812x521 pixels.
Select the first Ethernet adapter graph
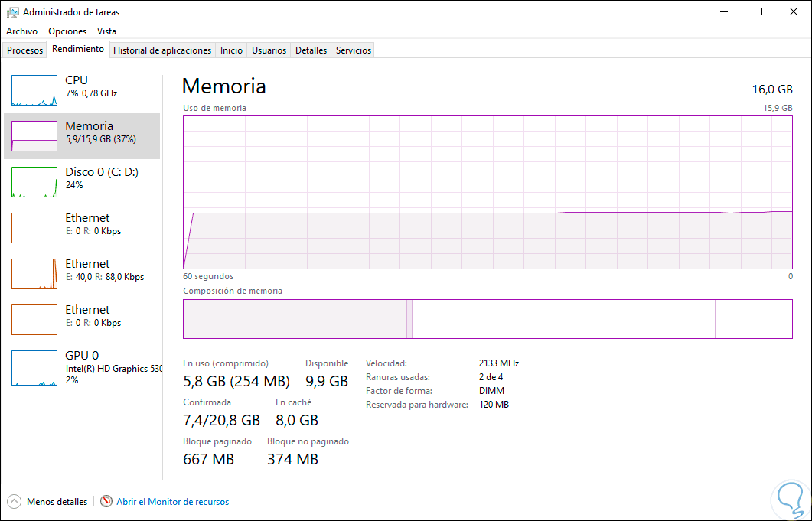34,228
